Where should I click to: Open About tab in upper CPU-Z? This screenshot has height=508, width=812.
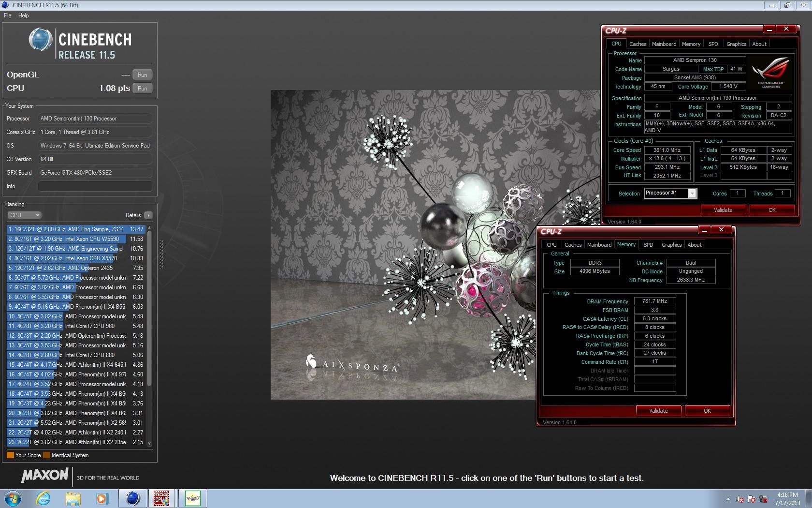pyautogui.click(x=759, y=44)
